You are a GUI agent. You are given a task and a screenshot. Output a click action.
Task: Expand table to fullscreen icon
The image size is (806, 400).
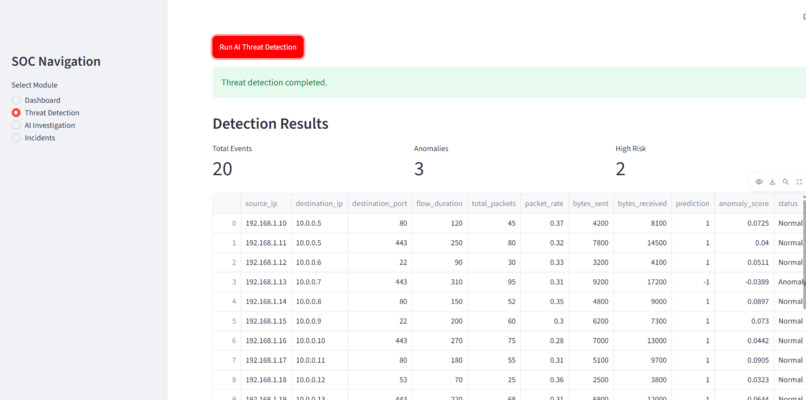[799, 181]
